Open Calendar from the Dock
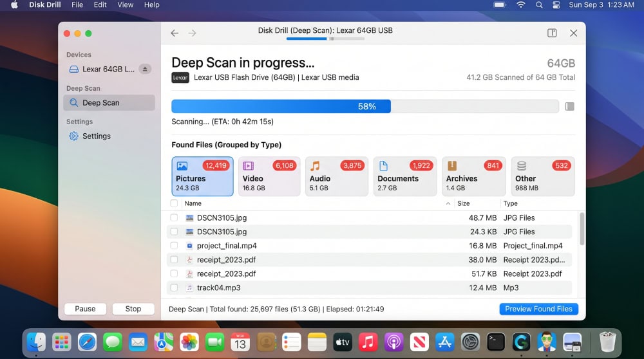The height and width of the screenshot is (359, 644). (x=240, y=342)
